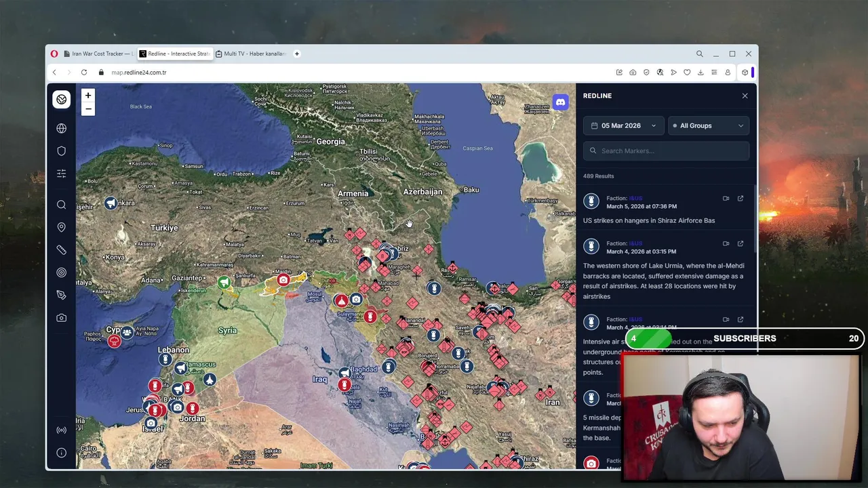Open external link for Lake Urmia entry

[741, 243]
